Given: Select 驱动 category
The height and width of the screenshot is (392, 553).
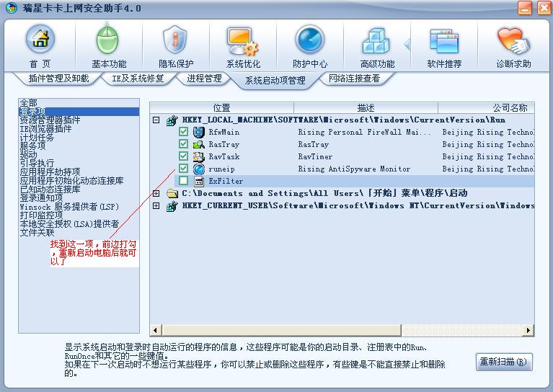Looking at the screenshot, I should tap(28, 155).
